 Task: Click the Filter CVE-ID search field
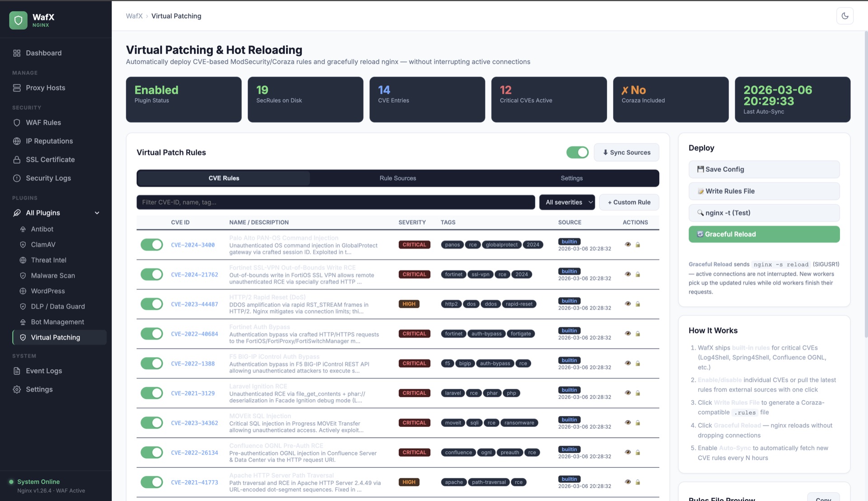pyautogui.click(x=335, y=202)
